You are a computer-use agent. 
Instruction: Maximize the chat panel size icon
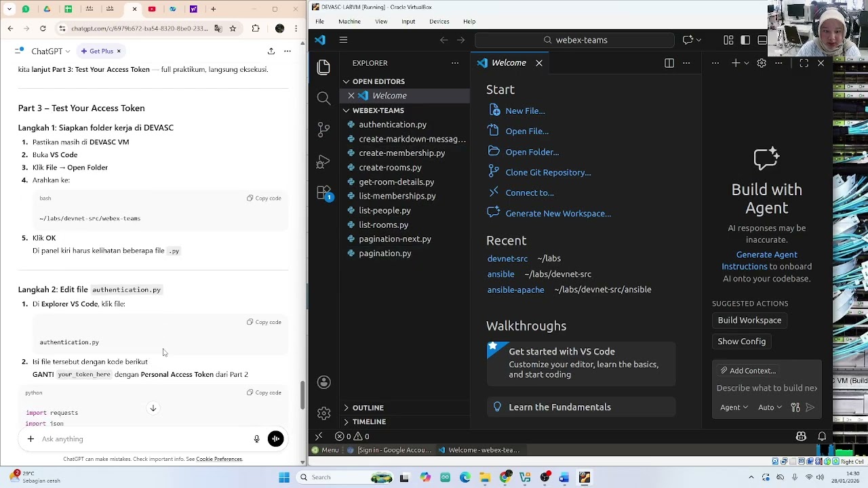(x=804, y=63)
